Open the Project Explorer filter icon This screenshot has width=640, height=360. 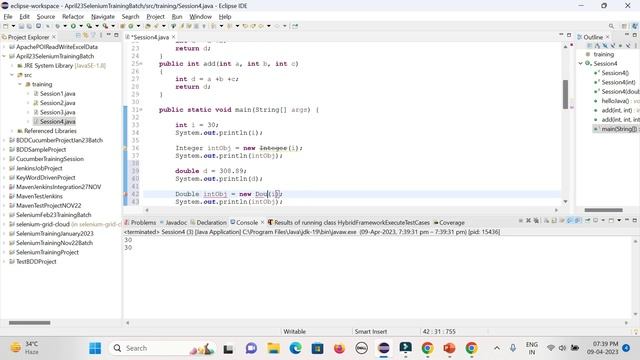click(x=93, y=35)
